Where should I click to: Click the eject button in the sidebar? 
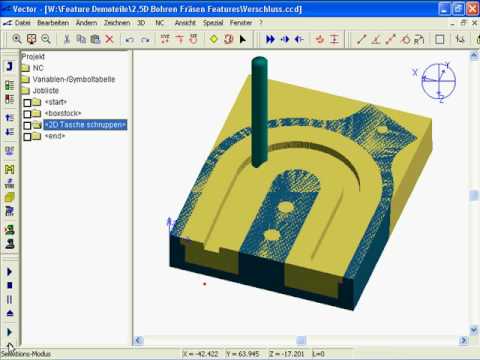click(10, 313)
